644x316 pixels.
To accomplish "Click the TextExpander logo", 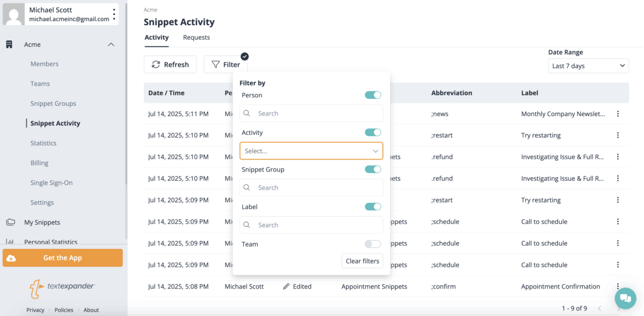I will pyautogui.click(x=62, y=288).
